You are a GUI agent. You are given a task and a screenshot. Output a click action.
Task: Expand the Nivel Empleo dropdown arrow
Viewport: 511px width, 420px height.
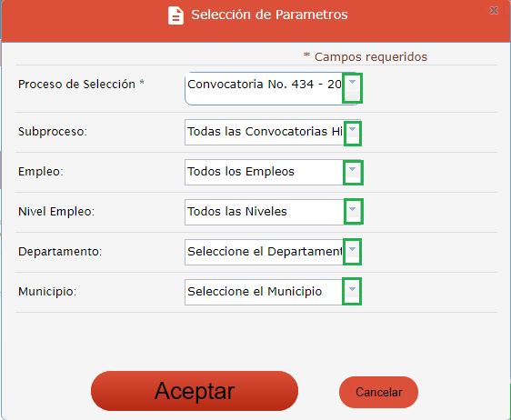click(354, 211)
